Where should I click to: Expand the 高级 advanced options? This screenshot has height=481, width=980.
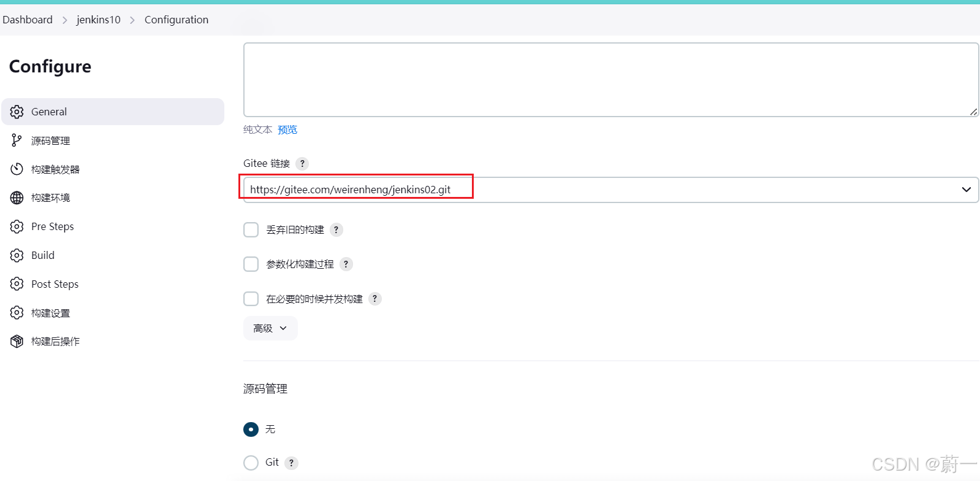tap(270, 328)
